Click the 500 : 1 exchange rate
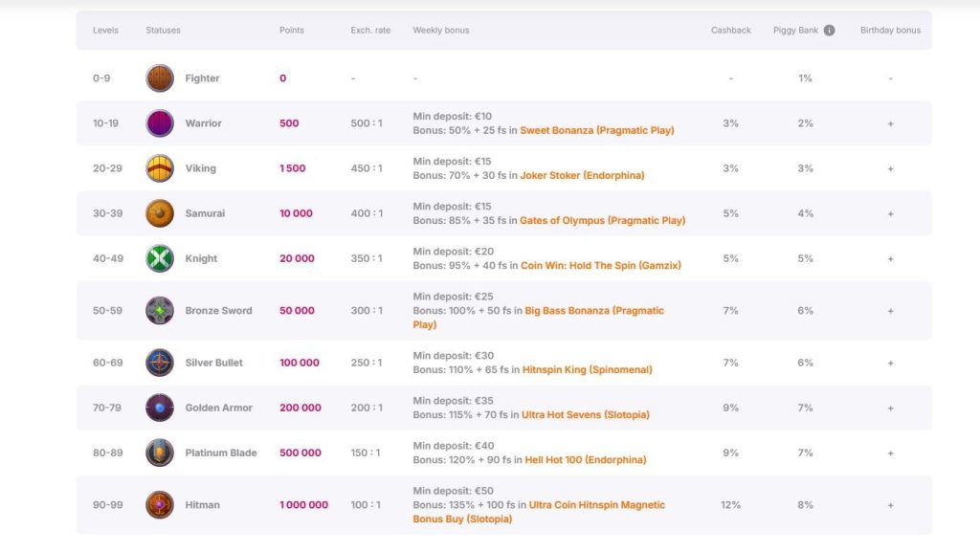This screenshot has height=552, width=980. (x=367, y=123)
